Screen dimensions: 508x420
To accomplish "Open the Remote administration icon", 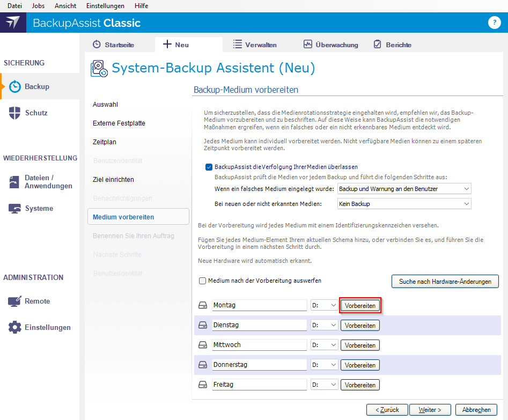I will coord(15,301).
